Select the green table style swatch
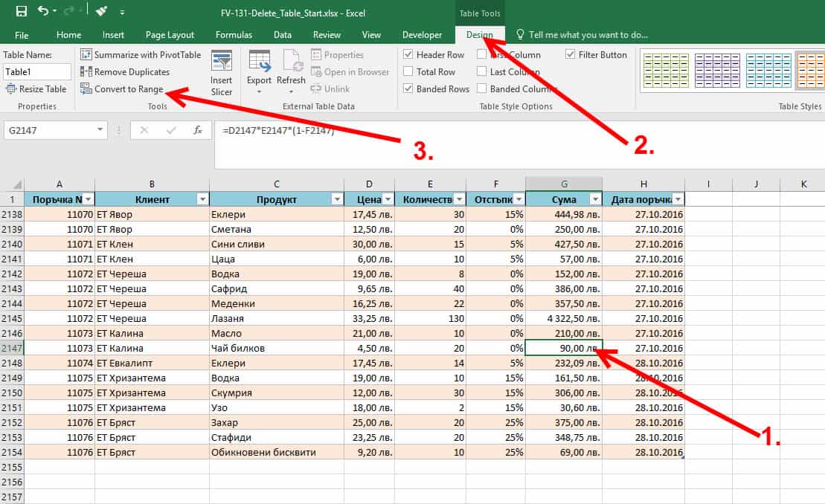Image resolution: width=825 pixels, height=504 pixels. coord(666,71)
